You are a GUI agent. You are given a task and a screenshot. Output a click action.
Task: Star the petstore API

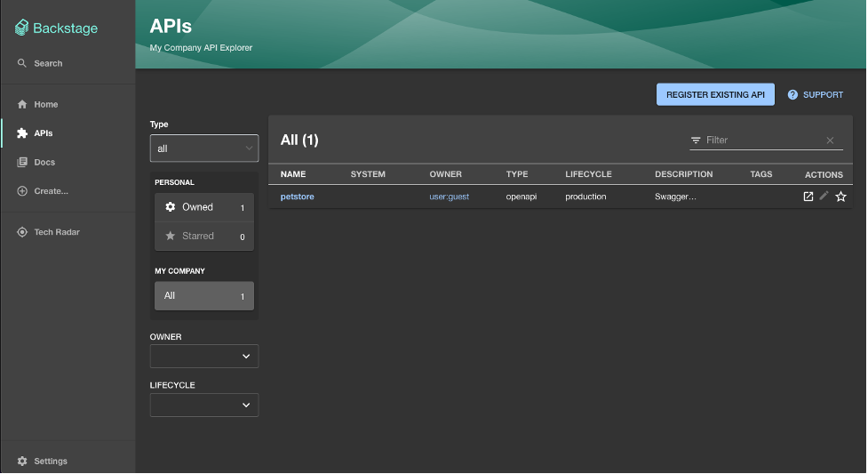(x=840, y=197)
